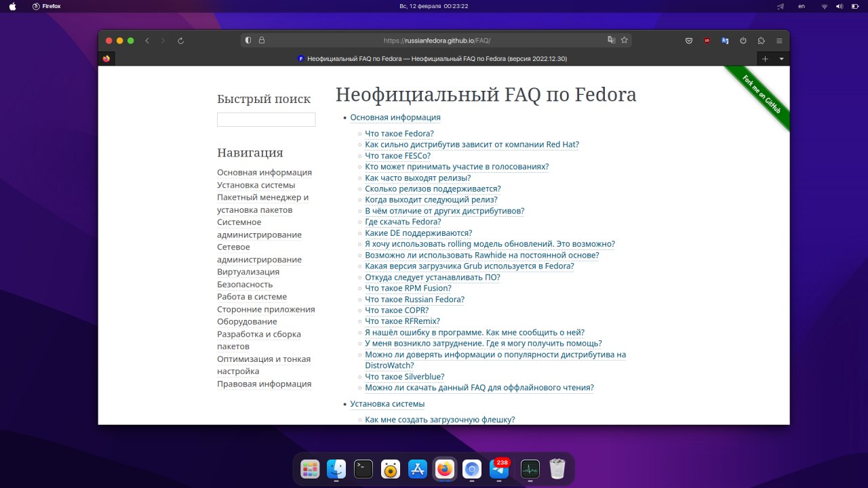Click the translate page icon in address bar
The width and height of the screenshot is (868, 488).
click(612, 40)
